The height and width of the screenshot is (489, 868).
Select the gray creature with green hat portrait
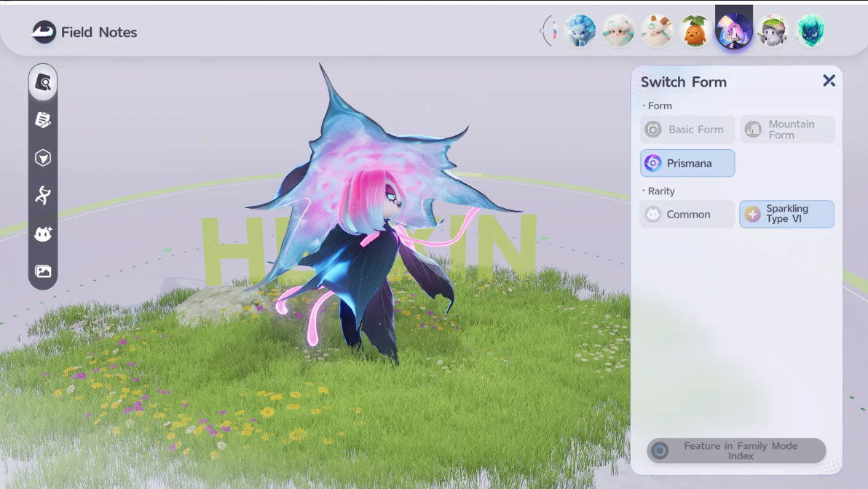click(x=773, y=31)
